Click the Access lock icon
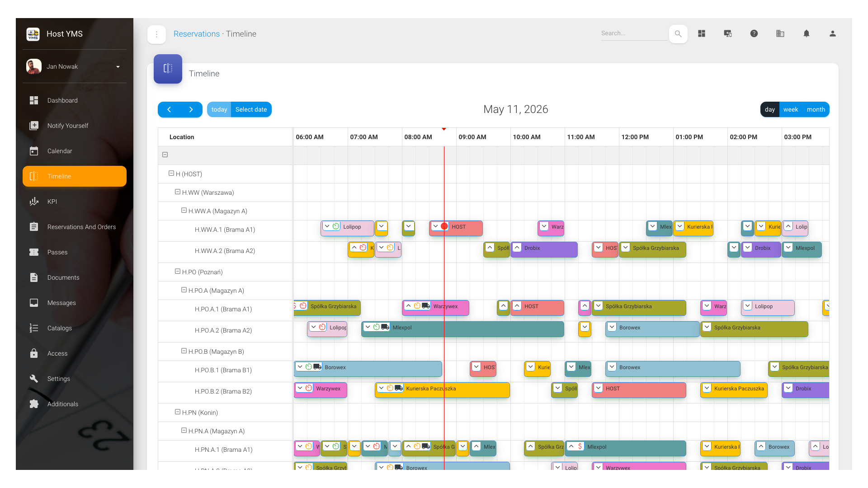Screen dimensions: 868x488 click(x=34, y=353)
